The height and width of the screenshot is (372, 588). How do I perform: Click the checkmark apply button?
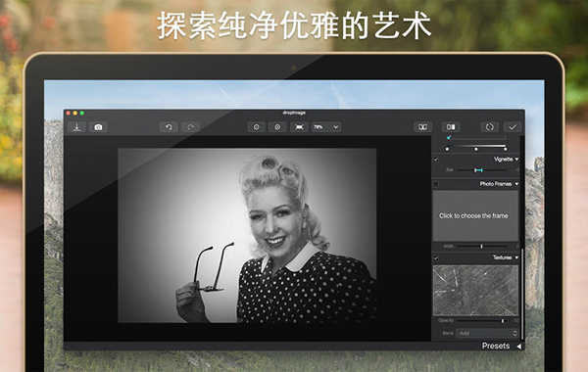513,127
